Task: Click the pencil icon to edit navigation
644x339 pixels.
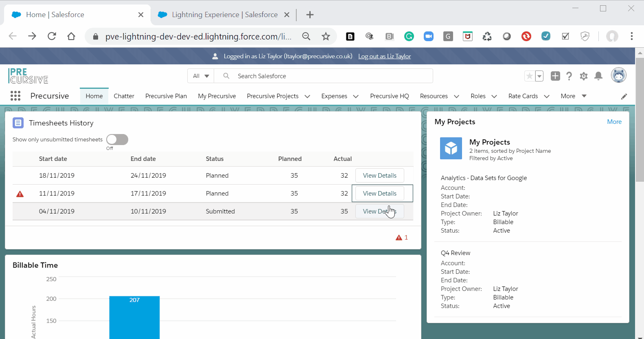Action: (624, 97)
